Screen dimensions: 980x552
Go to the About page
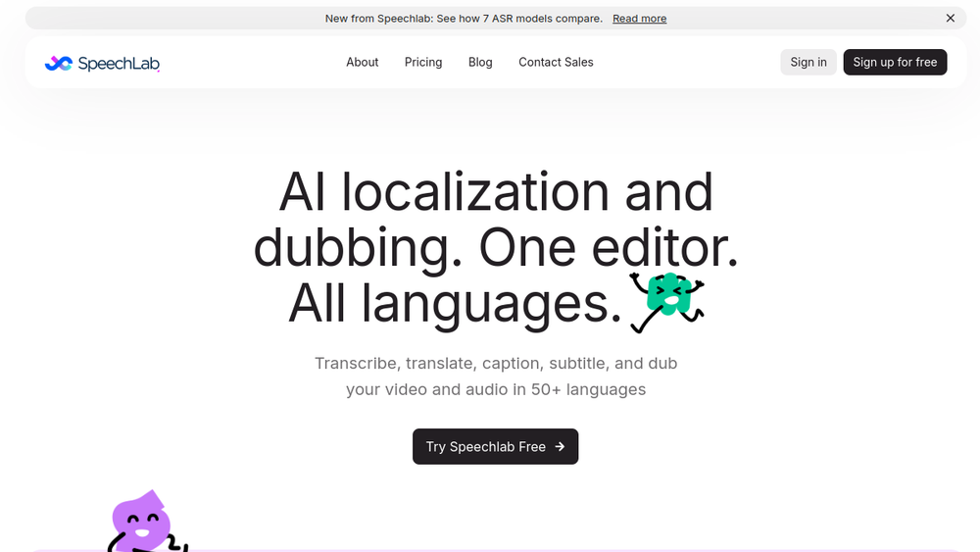(x=362, y=62)
